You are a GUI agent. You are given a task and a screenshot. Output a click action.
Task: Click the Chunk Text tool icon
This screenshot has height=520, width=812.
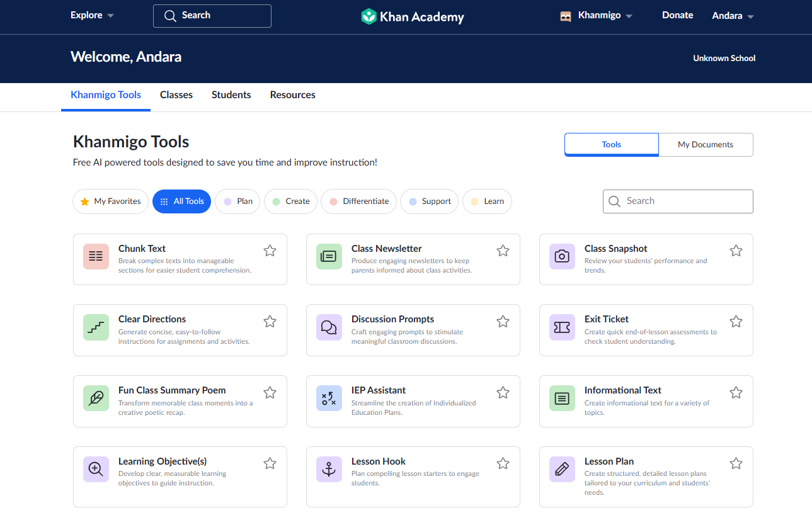coord(96,256)
